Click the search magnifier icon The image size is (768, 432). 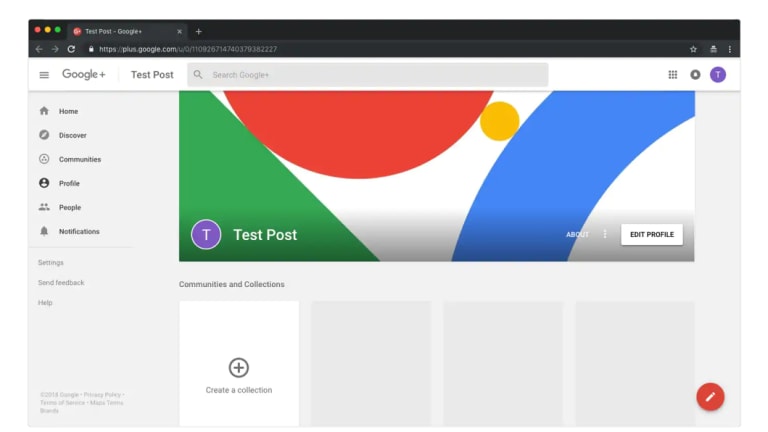(x=198, y=74)
